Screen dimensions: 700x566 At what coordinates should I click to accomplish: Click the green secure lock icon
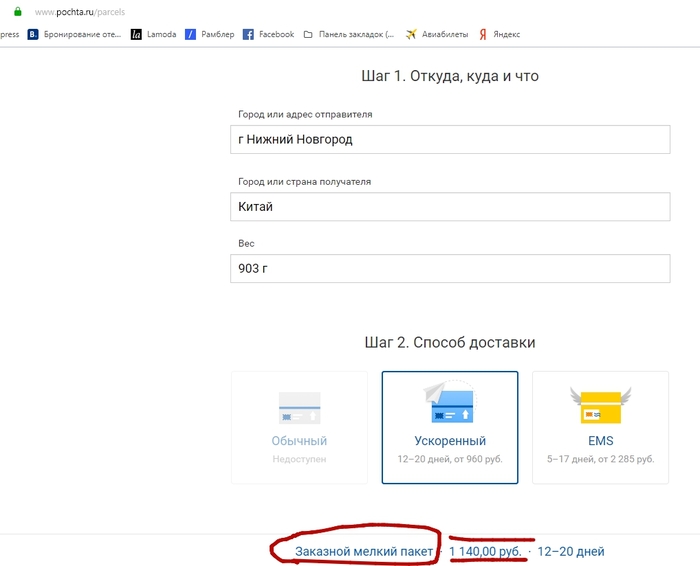pos(17,12)
